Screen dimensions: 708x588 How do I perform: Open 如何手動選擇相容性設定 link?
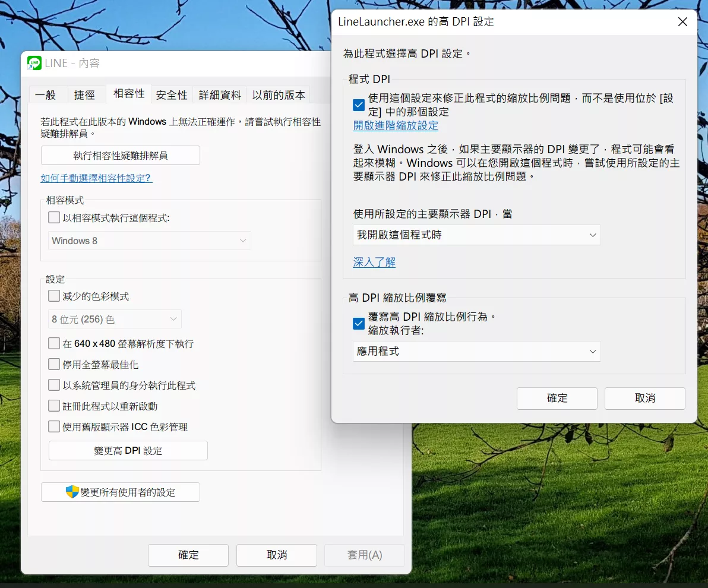pos(96,178)
